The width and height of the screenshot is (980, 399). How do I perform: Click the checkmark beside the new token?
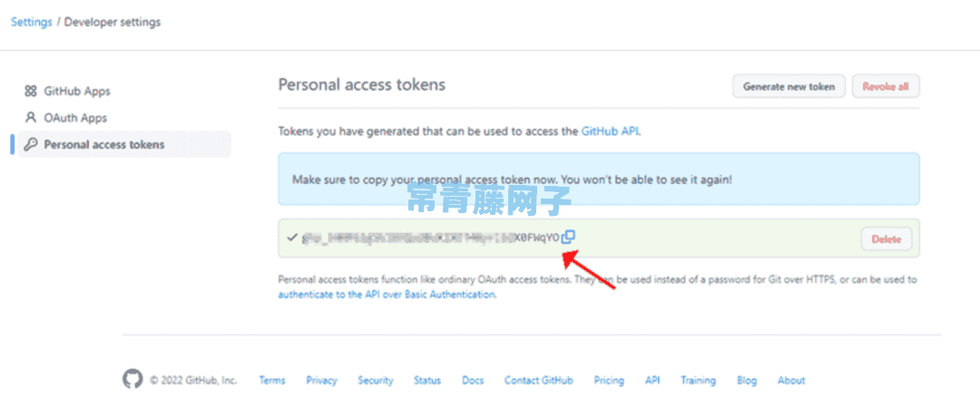291,238
